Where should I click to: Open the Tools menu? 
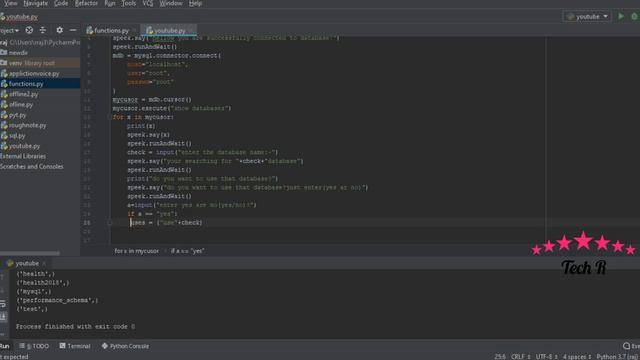129,3
